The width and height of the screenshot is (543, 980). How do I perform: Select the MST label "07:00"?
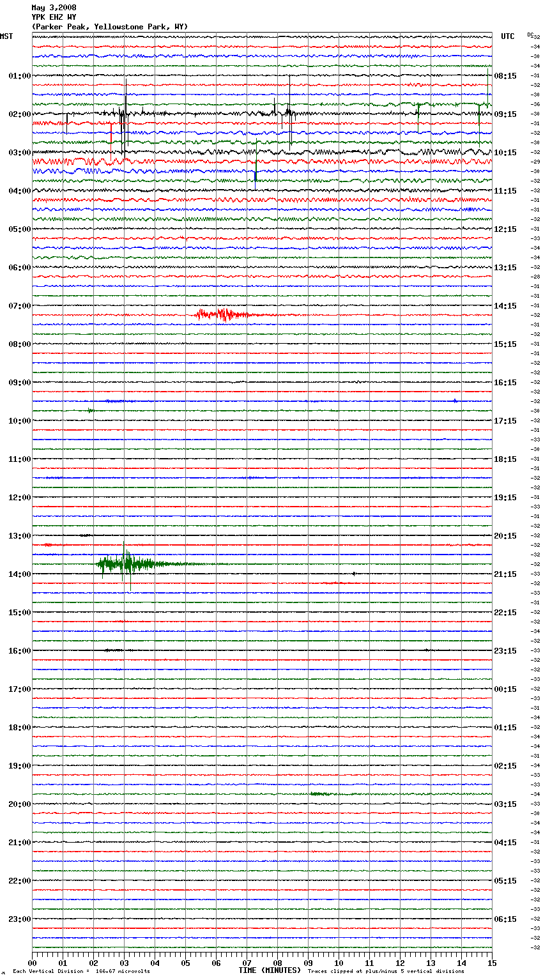tap(20, 306)
